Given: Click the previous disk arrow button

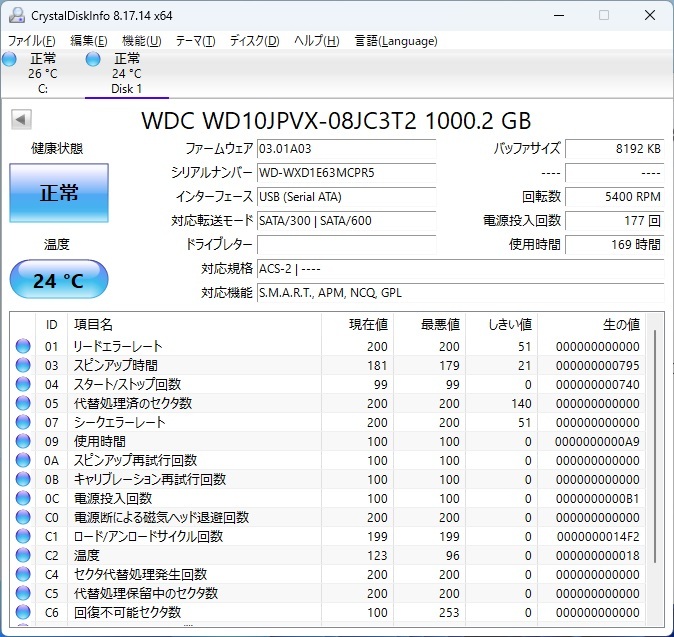Looking at the screenshot, I should [20, 120].
